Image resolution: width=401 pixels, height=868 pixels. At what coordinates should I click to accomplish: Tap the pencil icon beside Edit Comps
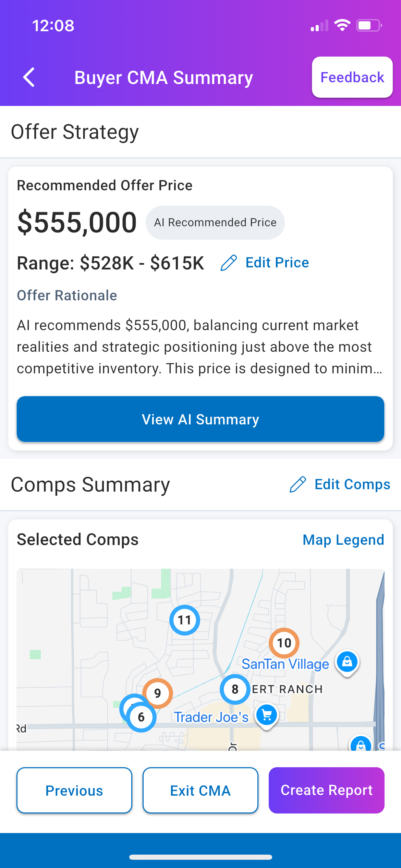tap(297, 484)
